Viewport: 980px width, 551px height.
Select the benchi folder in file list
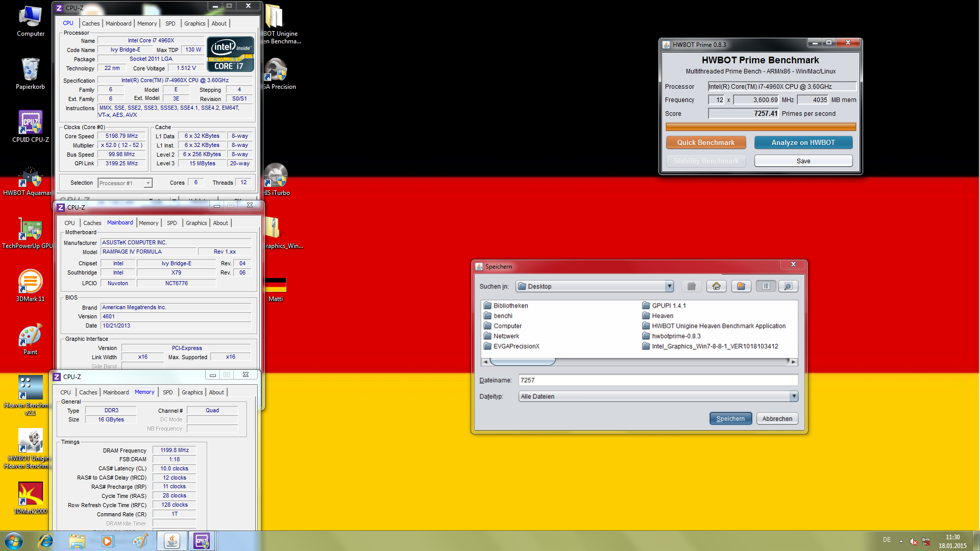click(x=498, y=316)
